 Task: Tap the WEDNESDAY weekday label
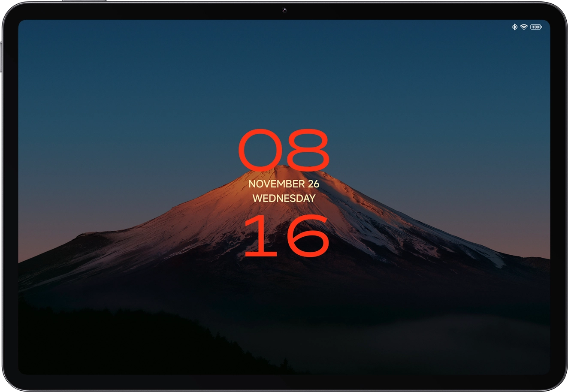click(x=284, y=199)
